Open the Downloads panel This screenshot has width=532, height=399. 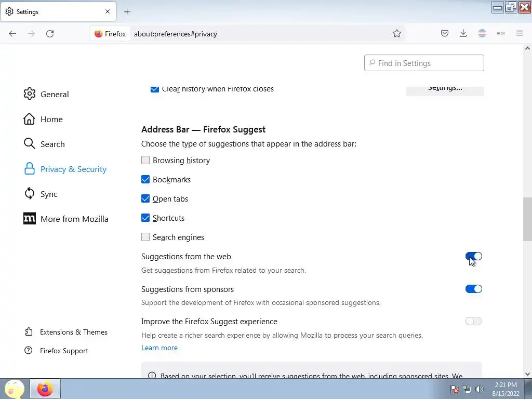pyautogui.click(x=463, y=33)
